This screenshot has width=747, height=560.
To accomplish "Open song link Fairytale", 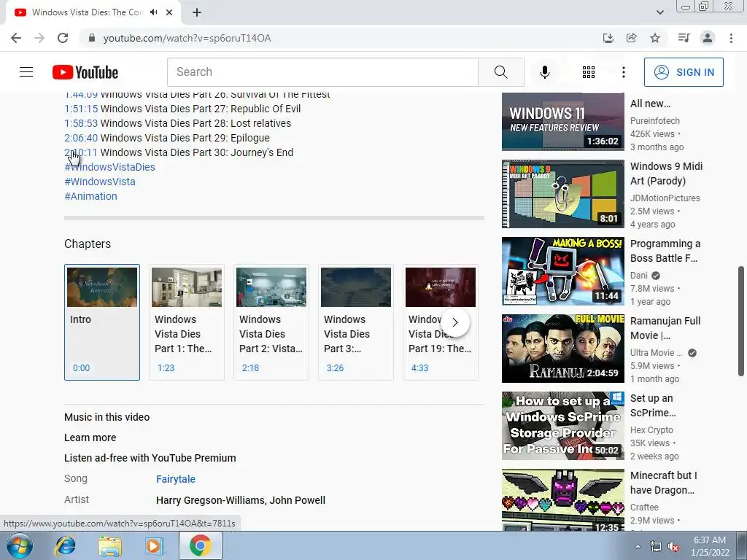I will [x=176, y=479].
